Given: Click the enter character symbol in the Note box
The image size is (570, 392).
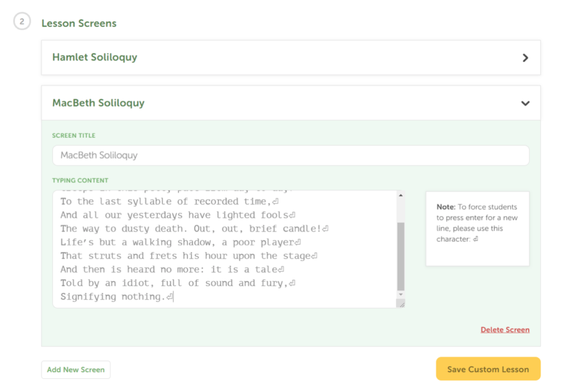Looking at the screenshot, I should [x=475, y=239].
